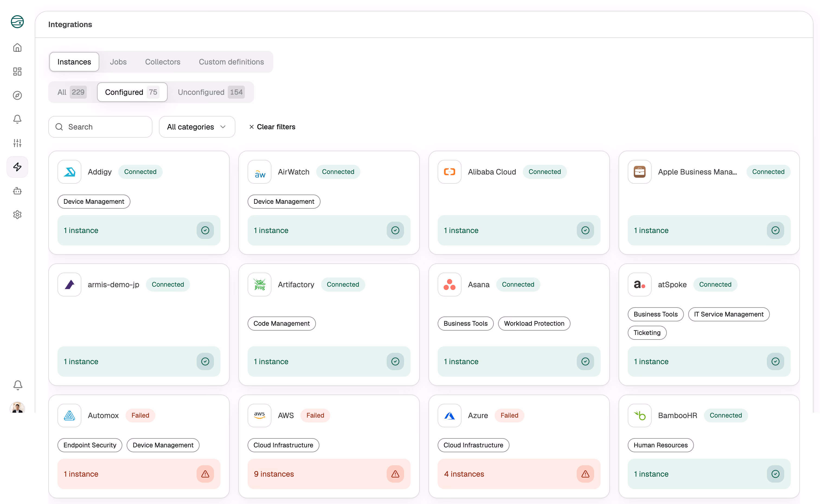Viewport: 820px width, 504px height.
Task: Open the settings gear icon in sidebar
Action: pos(17,214)
